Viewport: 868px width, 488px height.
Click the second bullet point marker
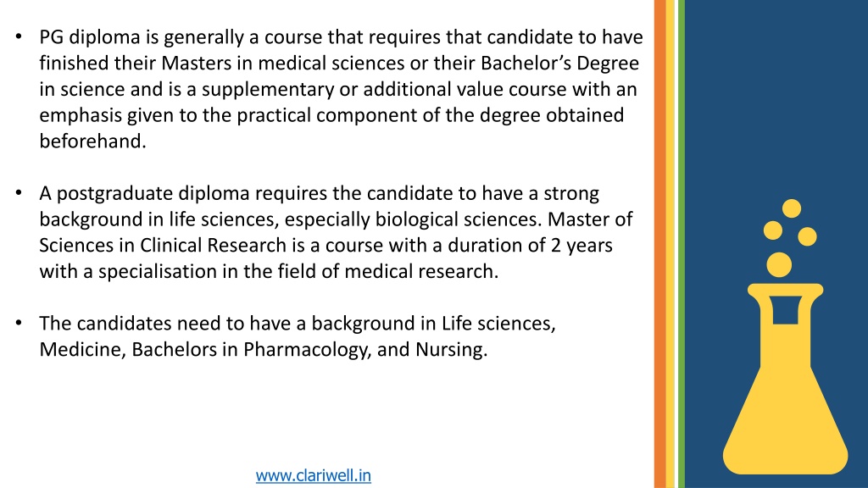point(19,193)
